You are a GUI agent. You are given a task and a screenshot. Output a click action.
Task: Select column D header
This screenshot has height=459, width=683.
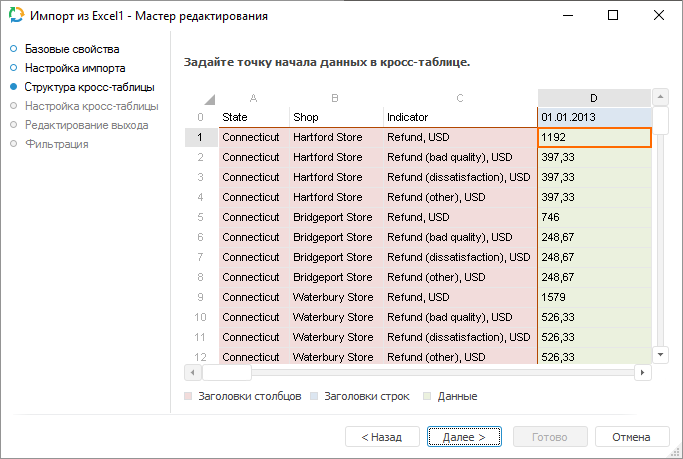point(594,98)
